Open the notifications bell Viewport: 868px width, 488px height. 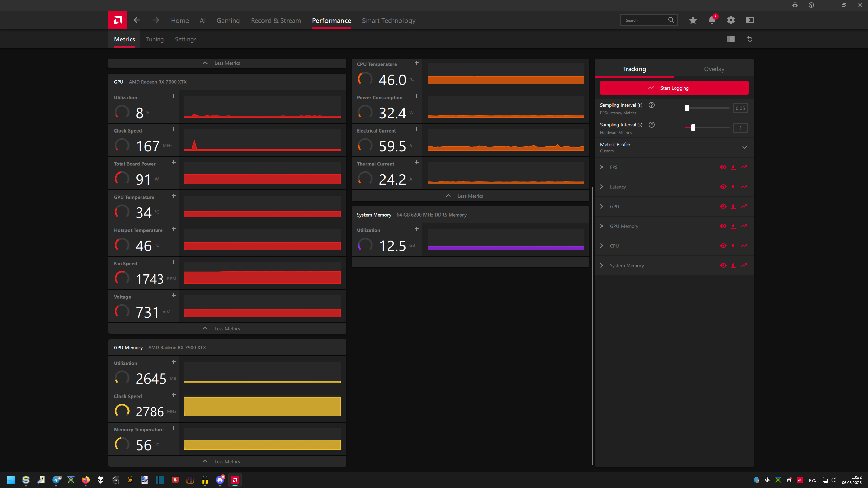click(712, 20)
